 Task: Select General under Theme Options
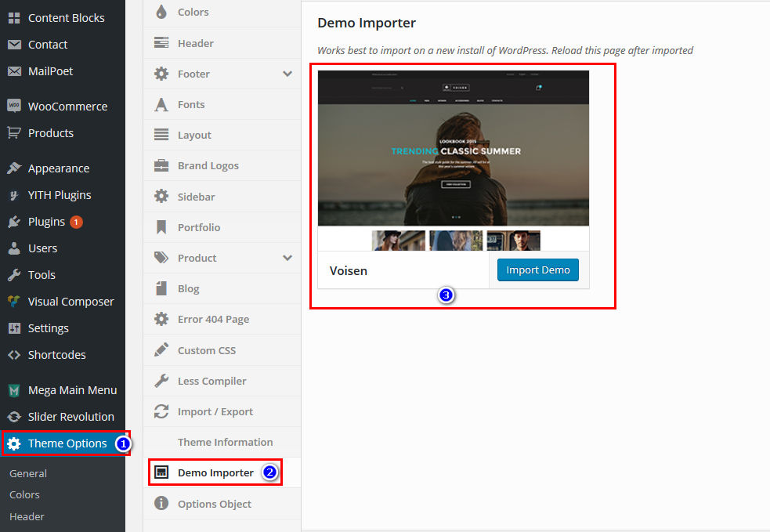tap(28, 473)
